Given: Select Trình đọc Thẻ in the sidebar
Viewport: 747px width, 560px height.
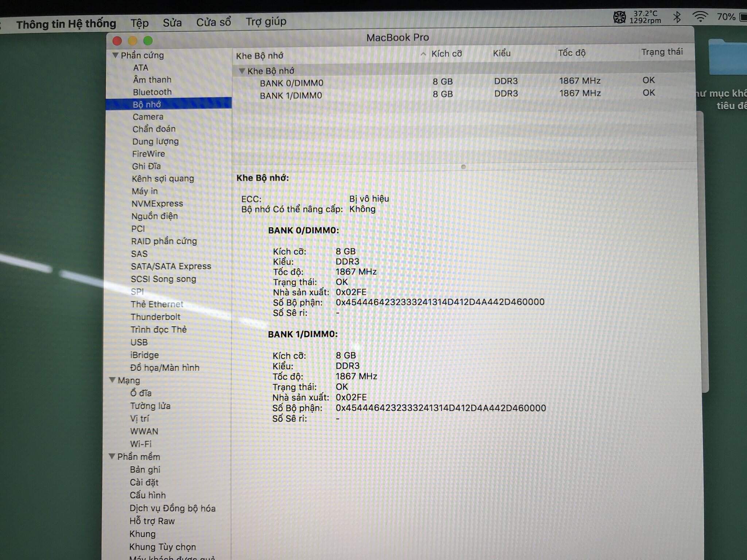Looking at the screenshot, I should coord(158,329).
